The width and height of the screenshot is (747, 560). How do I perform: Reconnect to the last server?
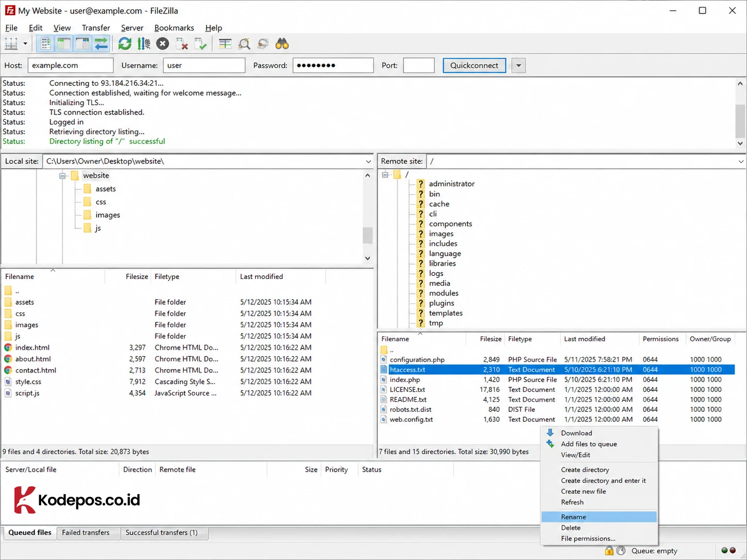click(201, 44)
